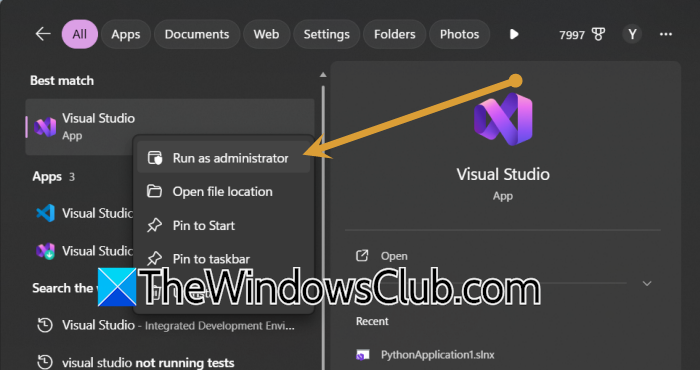Switch to the Documents filter
This screenshot has height=370, width=700.
pyautogui.click(x=197, y=34)
